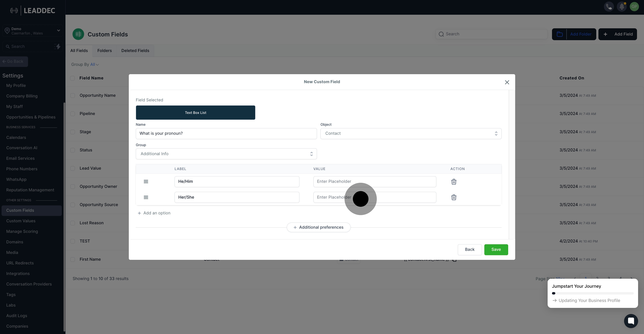Open the notifications bell
Image resolution: width=644 pixels, height=334 pixels.
621,7
